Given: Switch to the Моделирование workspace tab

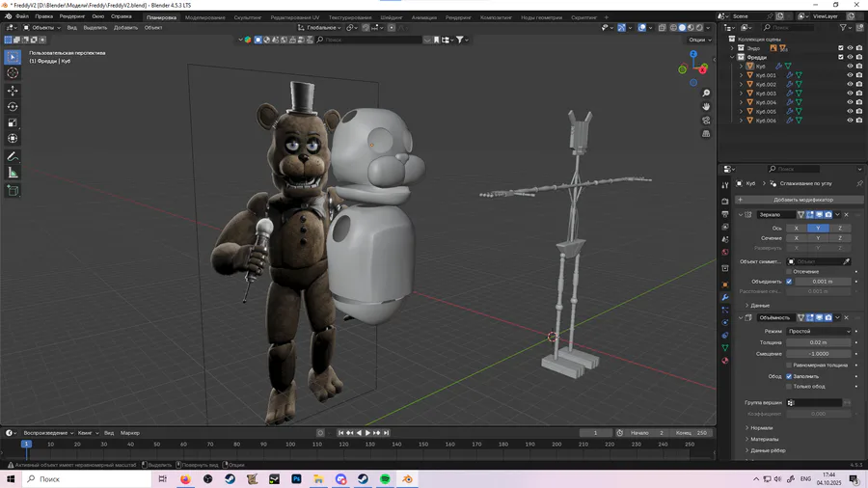Looking at the screenshot, I should click(x=204, y=17).
